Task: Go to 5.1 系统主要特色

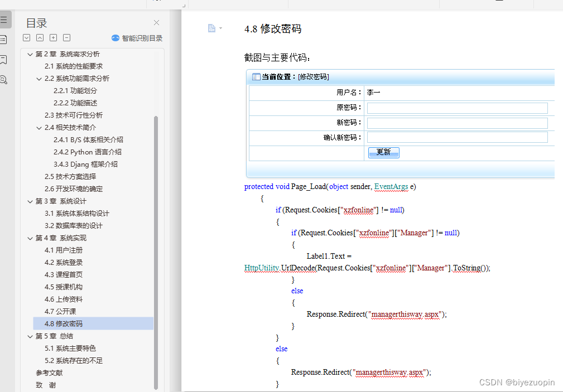Action: (70, 348)
